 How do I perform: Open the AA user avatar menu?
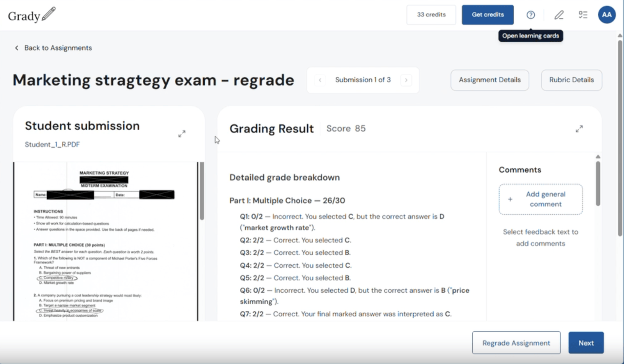tap(607, 15)
